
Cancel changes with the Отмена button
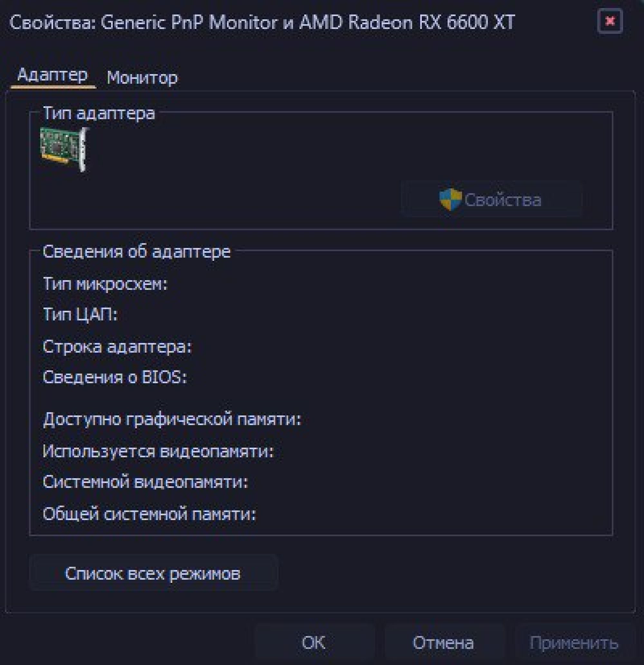443,642
